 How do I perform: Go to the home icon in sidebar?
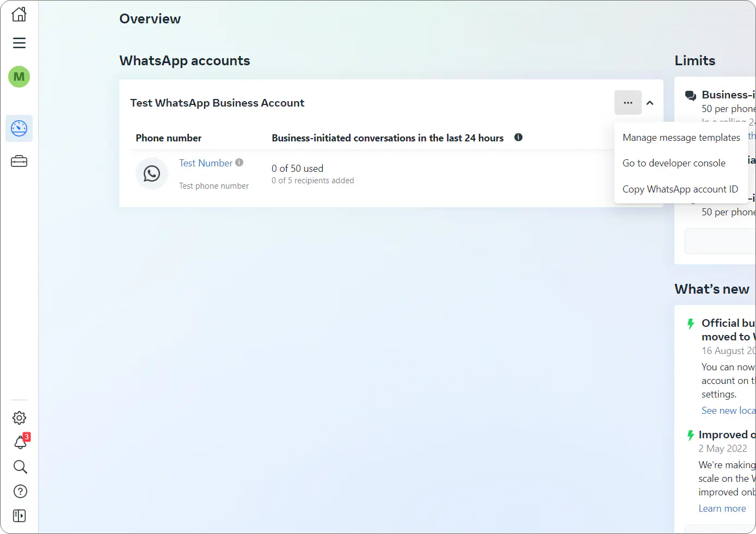19,14
